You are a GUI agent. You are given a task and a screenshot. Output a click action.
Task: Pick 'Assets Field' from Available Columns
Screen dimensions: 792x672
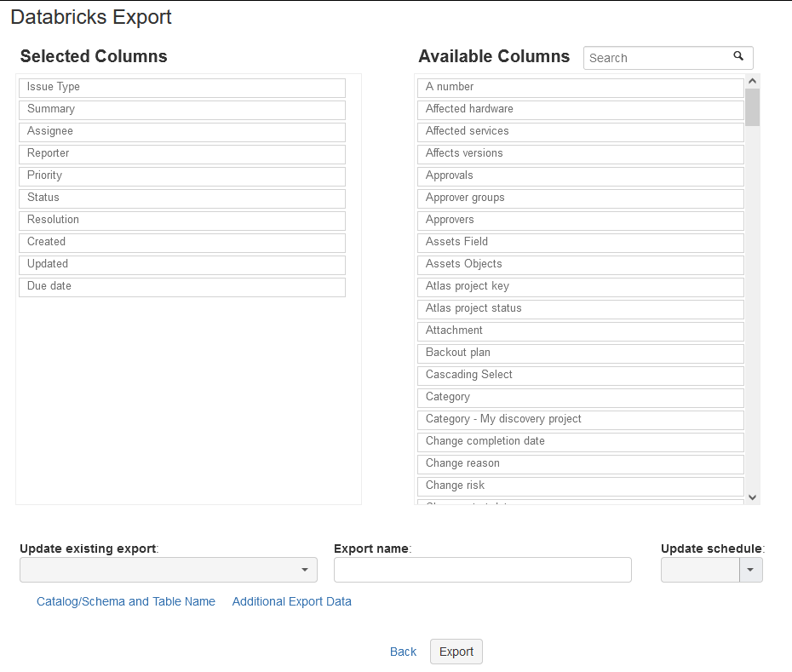pyautogui.click(x=581, y=243)
